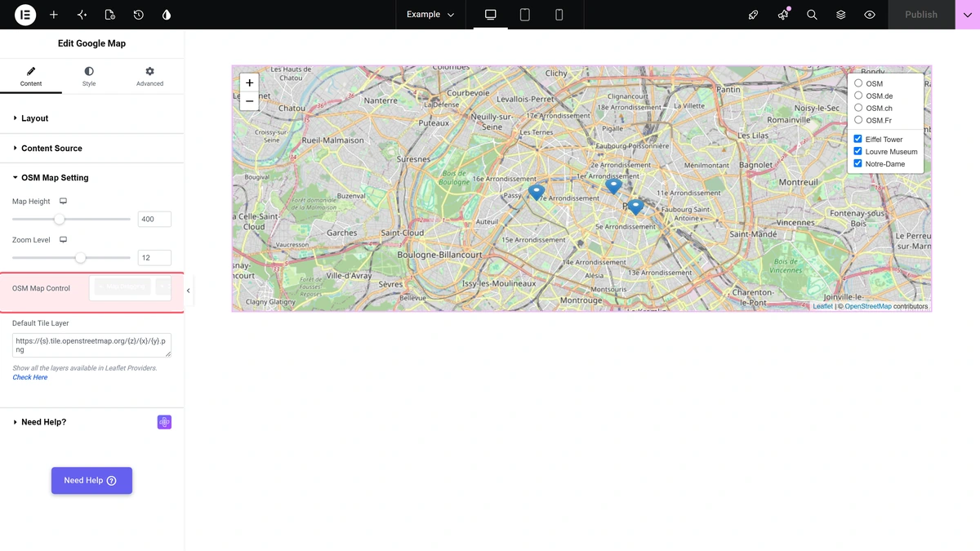Collapse the OSM Map Setting section

tap(91, 178)
